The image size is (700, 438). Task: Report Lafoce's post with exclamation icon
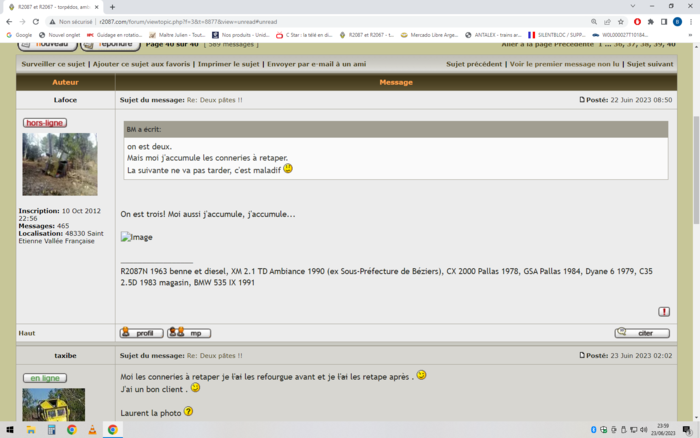pos(664,312)
